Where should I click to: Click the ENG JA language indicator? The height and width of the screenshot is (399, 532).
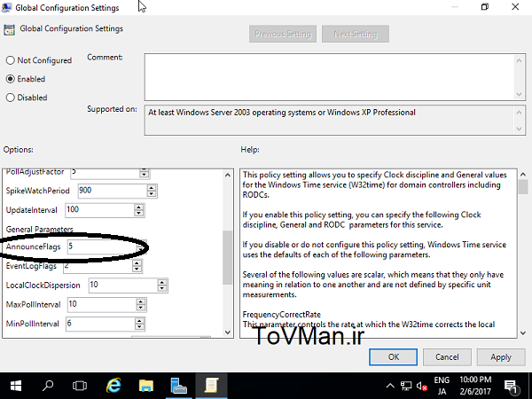442,386
